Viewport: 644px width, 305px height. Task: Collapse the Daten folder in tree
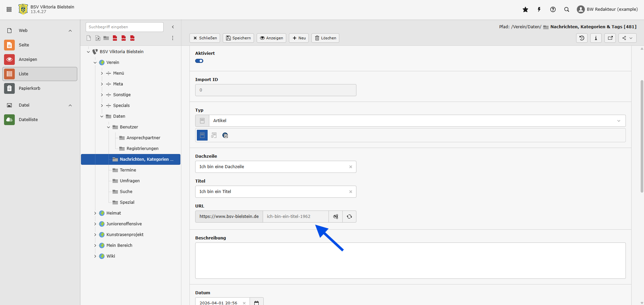(x=102, y=116)
